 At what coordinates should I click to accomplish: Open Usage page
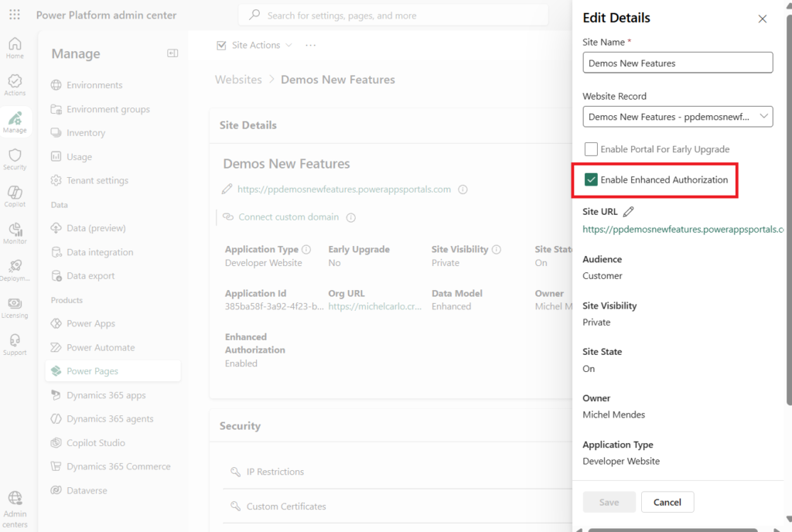(80, 157)
